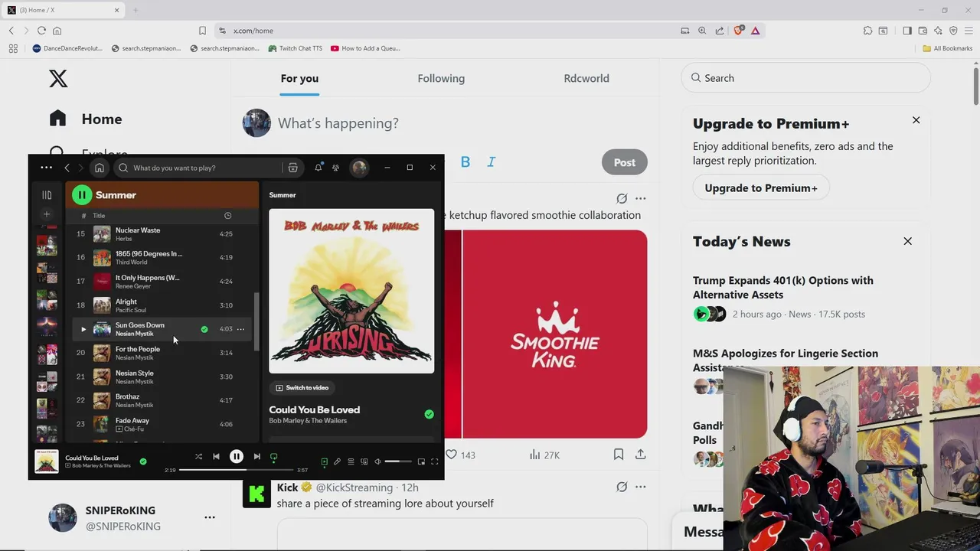Click Upgrade to Premium+ button
This screenshot has height=551, width=980.
[x=761, y=188]
